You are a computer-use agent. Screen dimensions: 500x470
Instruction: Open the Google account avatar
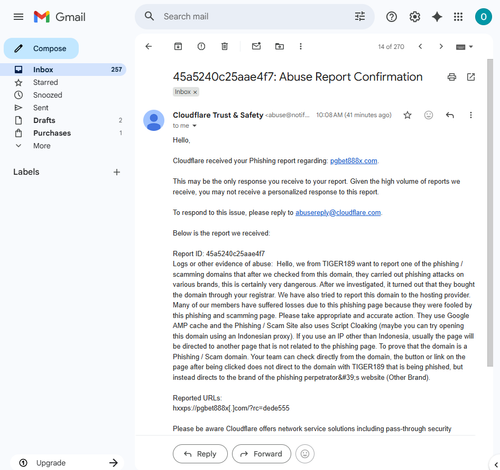(x=483, y=17)
